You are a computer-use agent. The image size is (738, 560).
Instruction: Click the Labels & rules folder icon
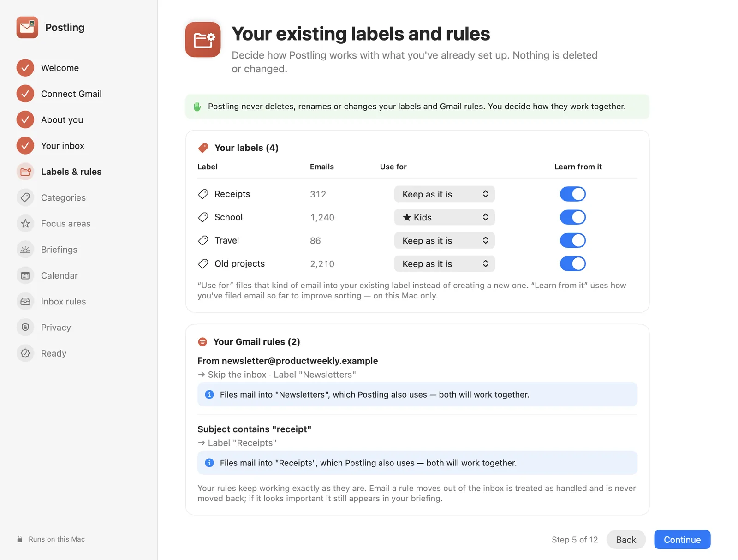tap(25, 172)
